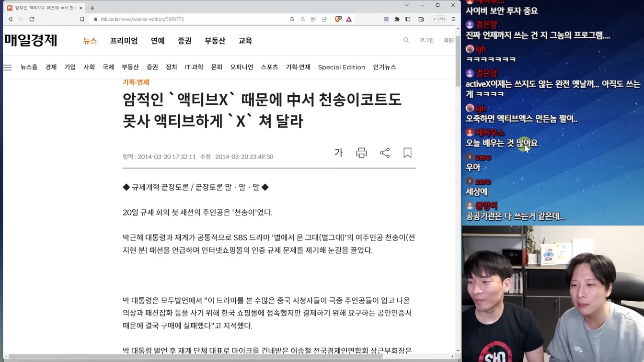Share the article with share icon
Viewport: 644px width, 362px height.
pyautogui.click(x=385, y=153)
